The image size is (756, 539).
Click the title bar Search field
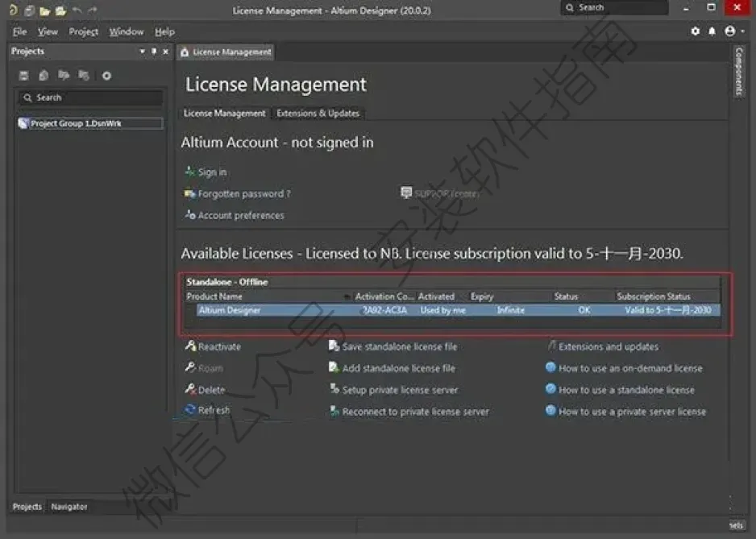[x=614, y=8]
